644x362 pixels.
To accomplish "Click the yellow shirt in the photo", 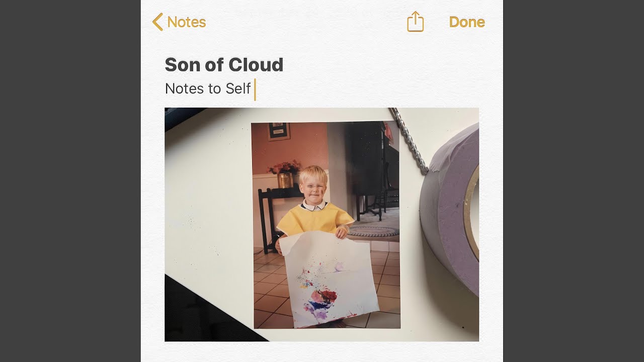I will click(x=315, y=218).
